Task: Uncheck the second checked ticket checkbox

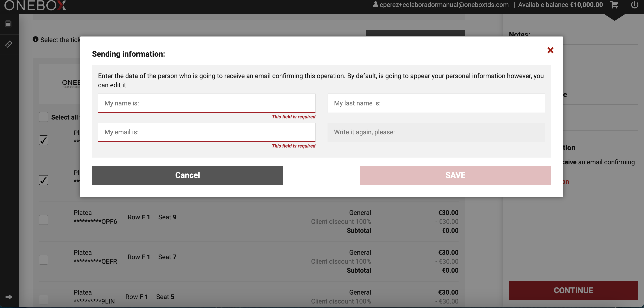Action: click(43, 180)
